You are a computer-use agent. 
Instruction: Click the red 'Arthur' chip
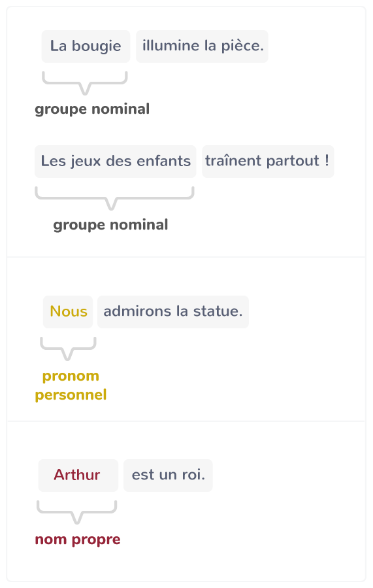coord(78,475)
